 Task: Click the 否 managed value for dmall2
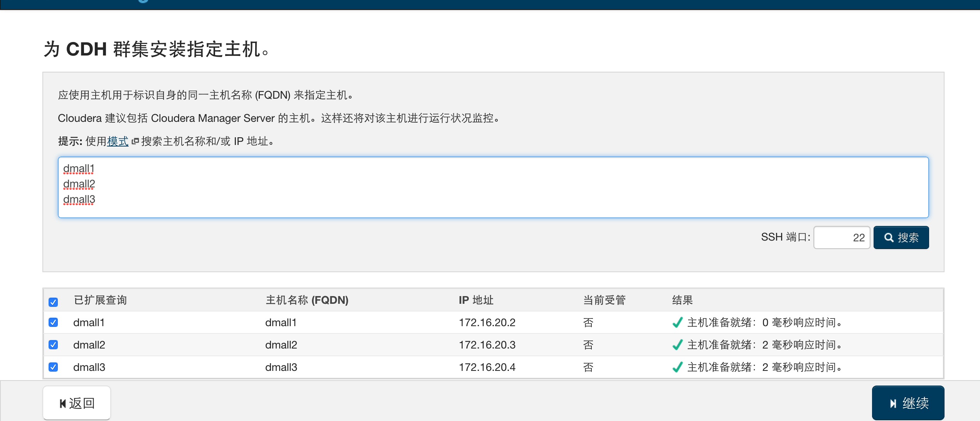tap(588, 345)
